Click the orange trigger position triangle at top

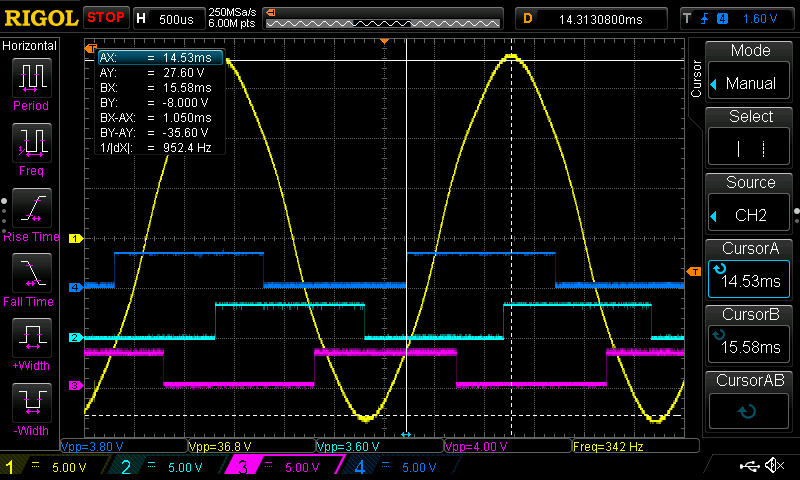[x=385, y=41]
